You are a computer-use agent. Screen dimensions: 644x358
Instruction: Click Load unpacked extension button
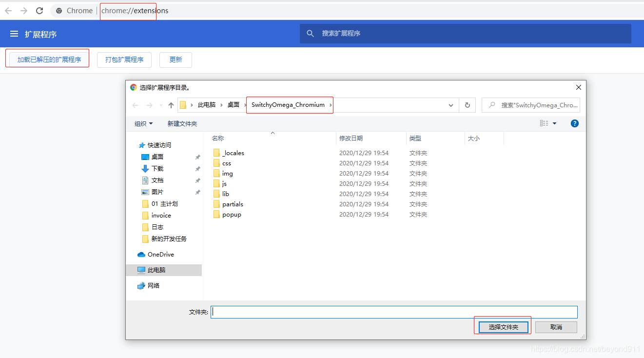pyautogui.click(x=49, y=60)
